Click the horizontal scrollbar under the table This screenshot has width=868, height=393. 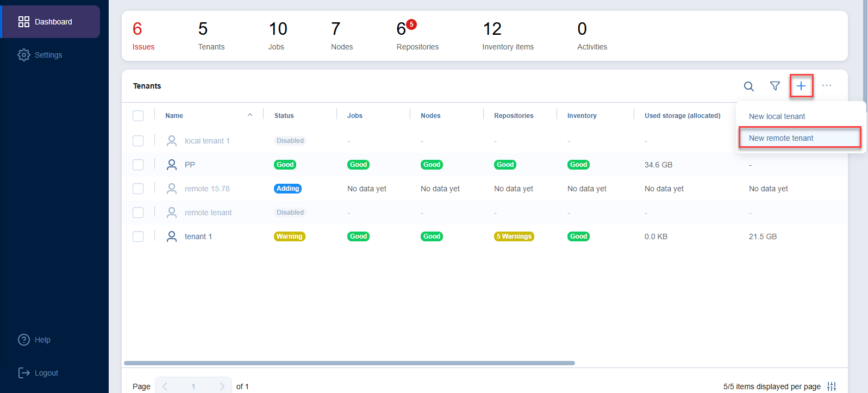click(349, 363)
